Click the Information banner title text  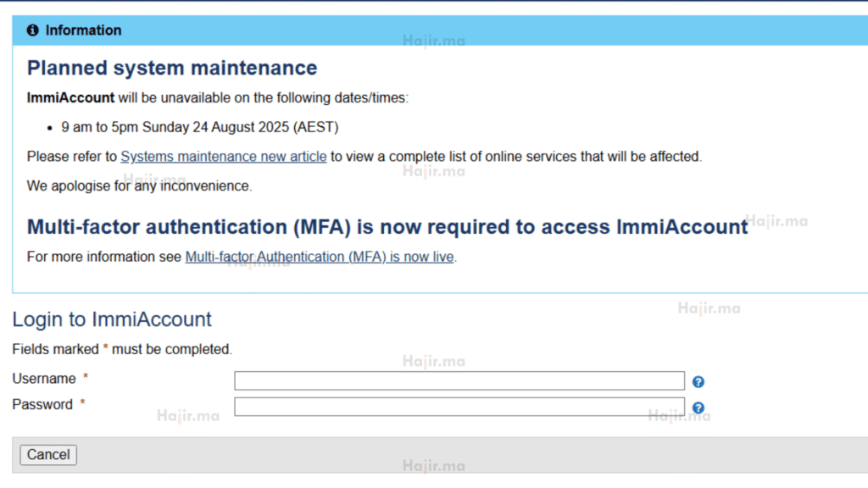84,30
